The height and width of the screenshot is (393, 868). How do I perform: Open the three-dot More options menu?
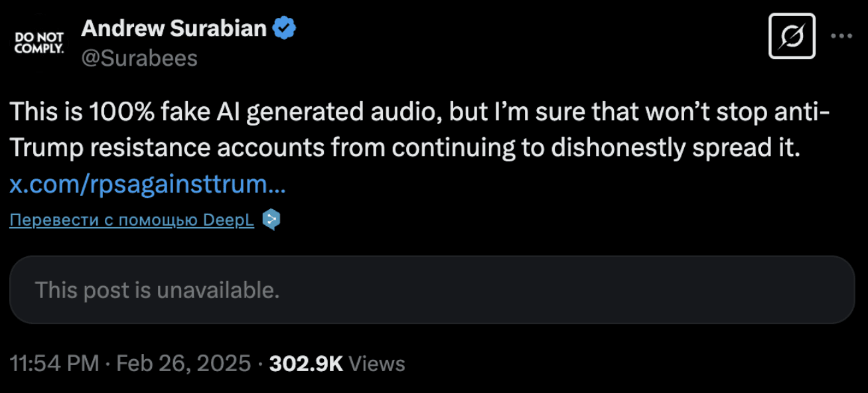point(842,37)
